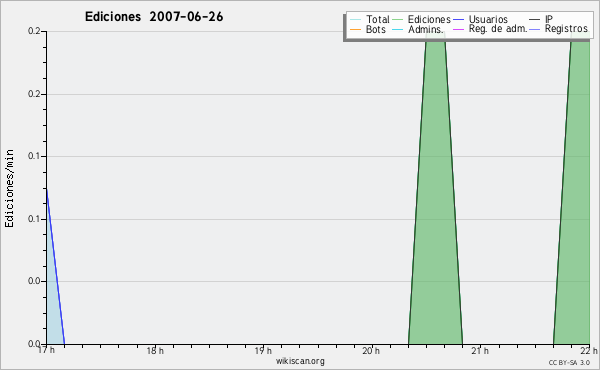600x370 pixels.
Task: Click the blue Usuarios legend line
Action: tap(458, 20)
